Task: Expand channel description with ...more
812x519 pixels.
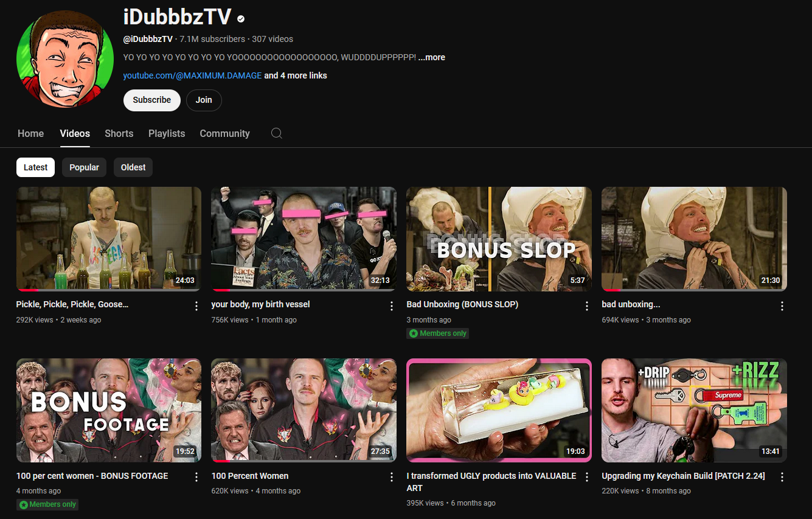Action: click(432, 57)
